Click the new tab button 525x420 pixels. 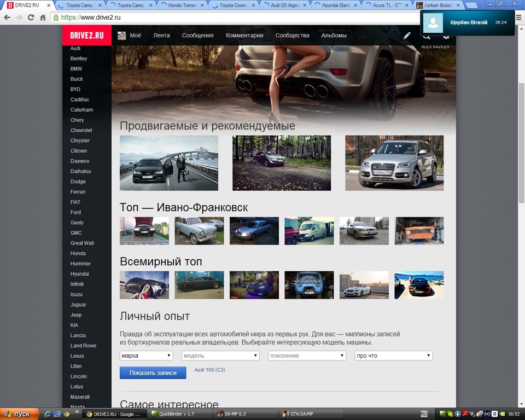[471, 5]
